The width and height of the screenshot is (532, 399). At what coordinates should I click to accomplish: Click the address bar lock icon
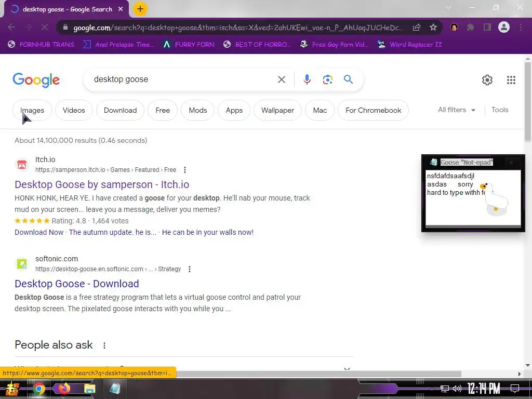(x=65, y=27)
